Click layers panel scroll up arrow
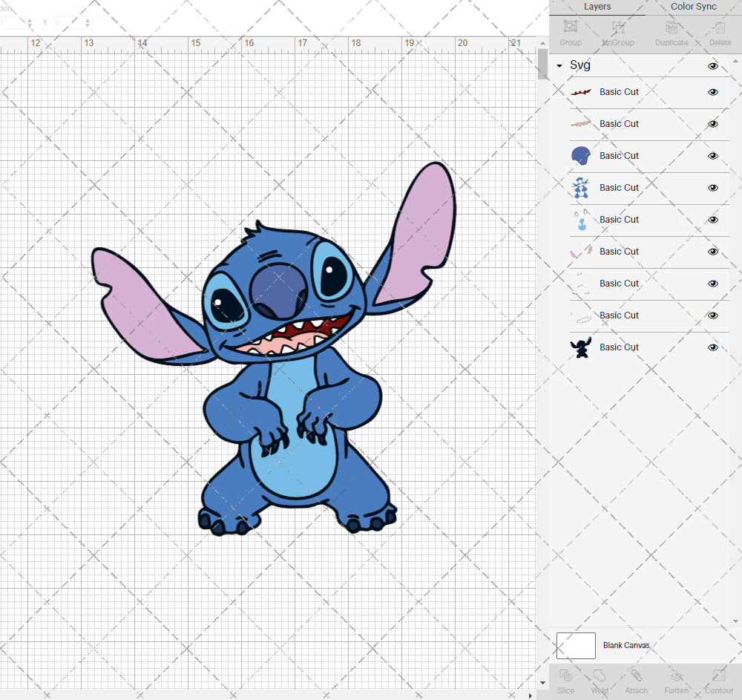Screen dimensions: 742x700 (735, 62)
